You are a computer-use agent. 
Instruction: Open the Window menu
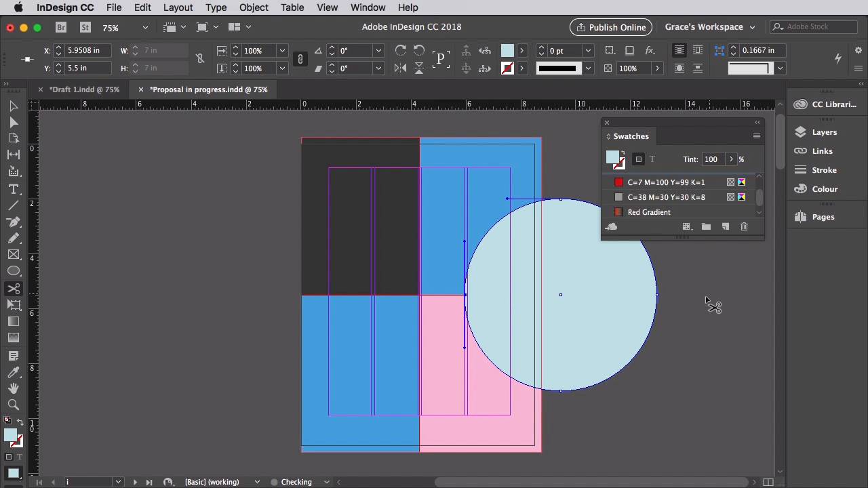[x=368, y=7]
